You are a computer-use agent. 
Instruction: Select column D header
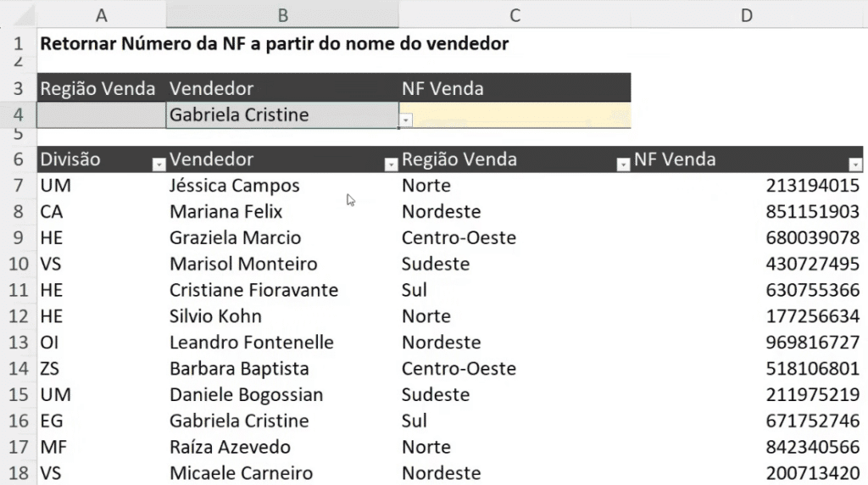746,14
